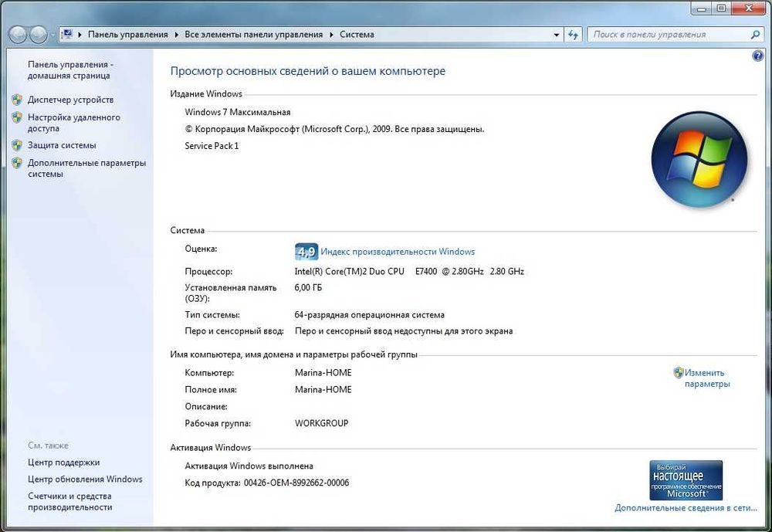Open Индекс производительности Windows link
The width and height of the screenshot is (772, 532).
398,252
